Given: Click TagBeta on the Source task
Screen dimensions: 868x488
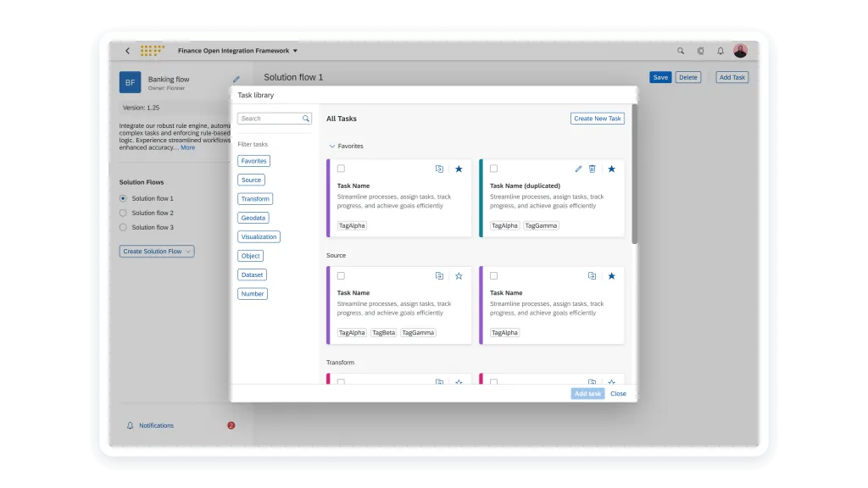Looking at the screenshot, I should pyautogui.click(x=384, y=332).
